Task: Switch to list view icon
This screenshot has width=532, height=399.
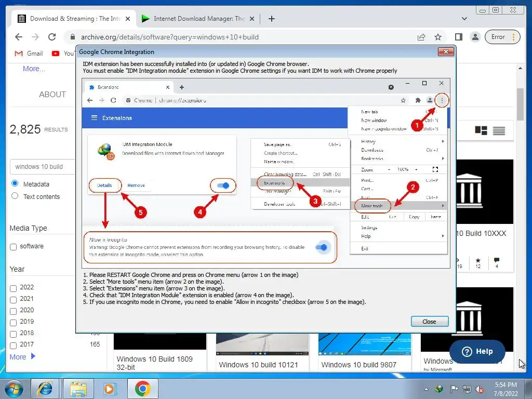Action: pos(499,130)
